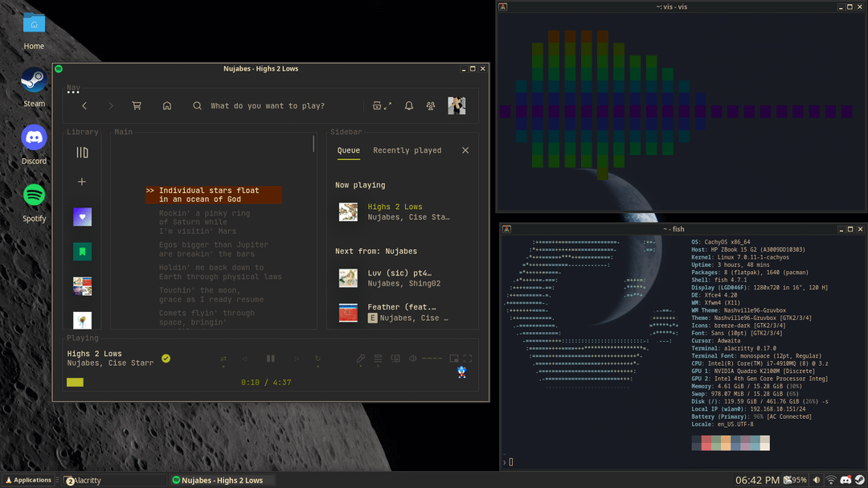Select Alacritty taskbar button

click(x=113, y=480)
